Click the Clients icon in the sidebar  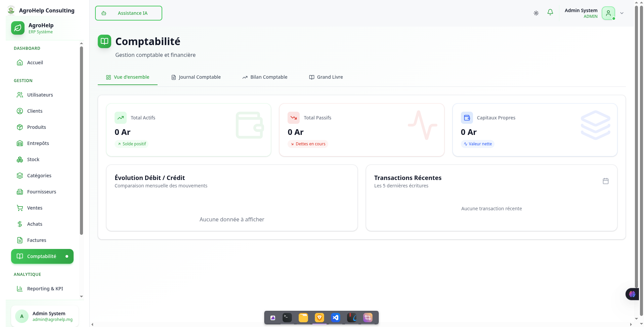(x=20, y=111)
